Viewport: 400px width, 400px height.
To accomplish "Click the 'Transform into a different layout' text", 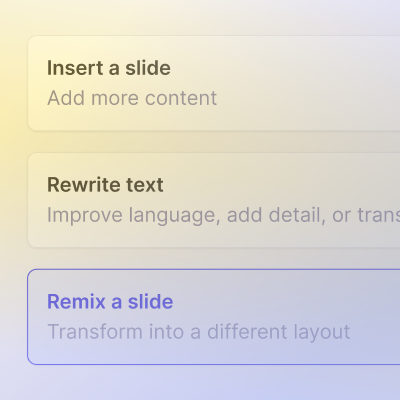I will [x=199, y=332].
